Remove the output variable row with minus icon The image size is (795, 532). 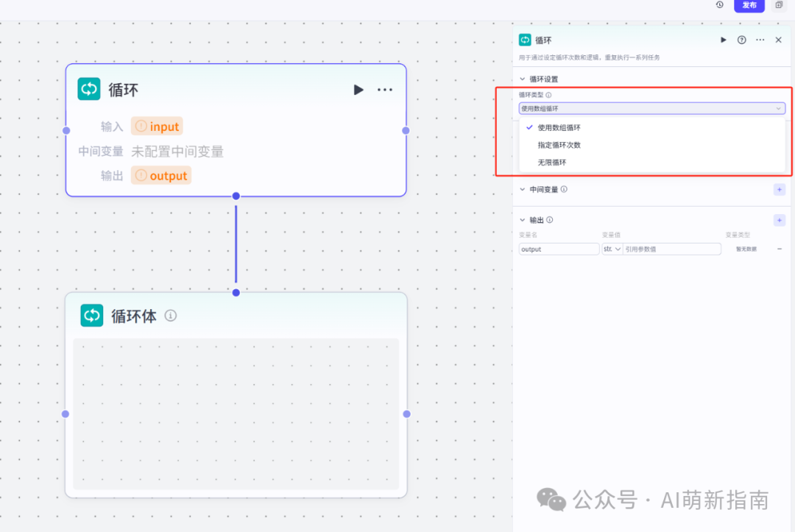click(x=780, y=249)
